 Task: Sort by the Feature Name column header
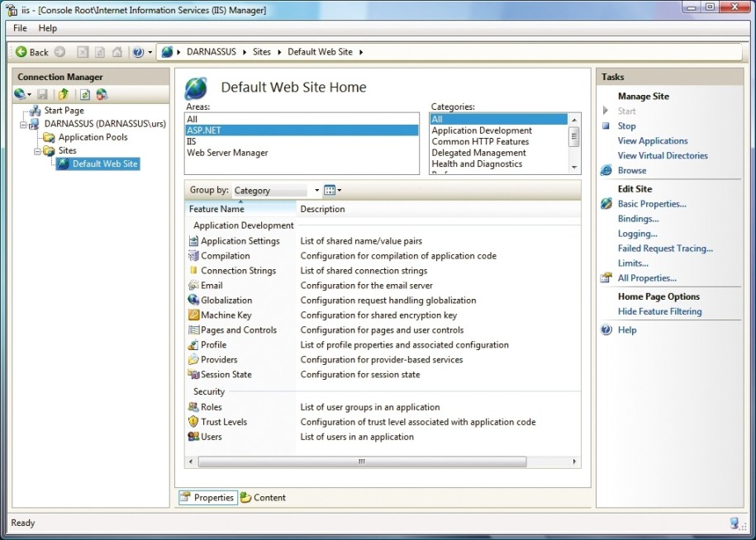tap(240, 209)
